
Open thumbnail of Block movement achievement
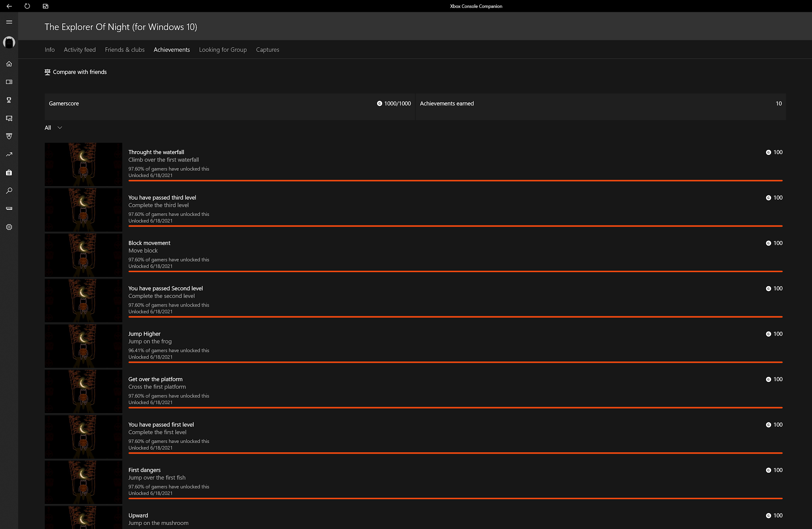click(83, 255)
